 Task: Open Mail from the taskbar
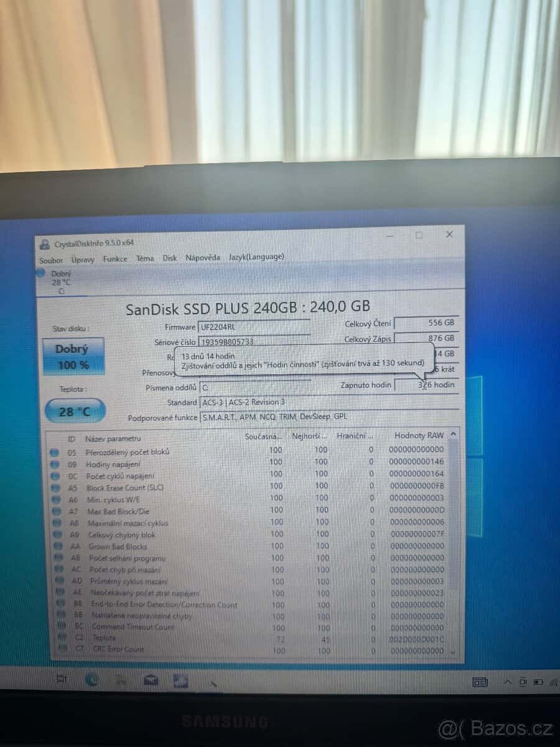151,681
